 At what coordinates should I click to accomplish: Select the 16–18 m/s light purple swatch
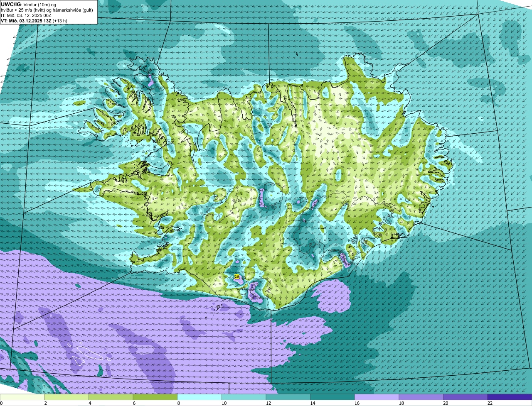coord(377,397)
